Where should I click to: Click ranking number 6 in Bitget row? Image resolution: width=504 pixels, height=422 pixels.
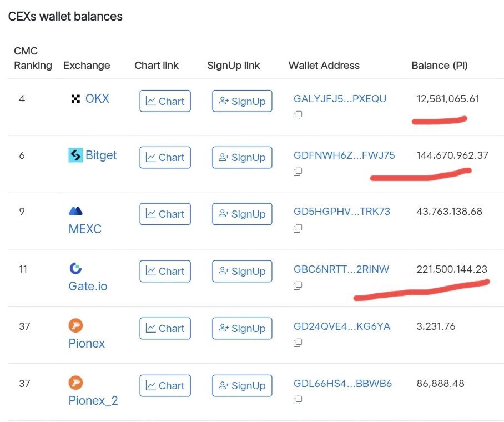(22, 155)
